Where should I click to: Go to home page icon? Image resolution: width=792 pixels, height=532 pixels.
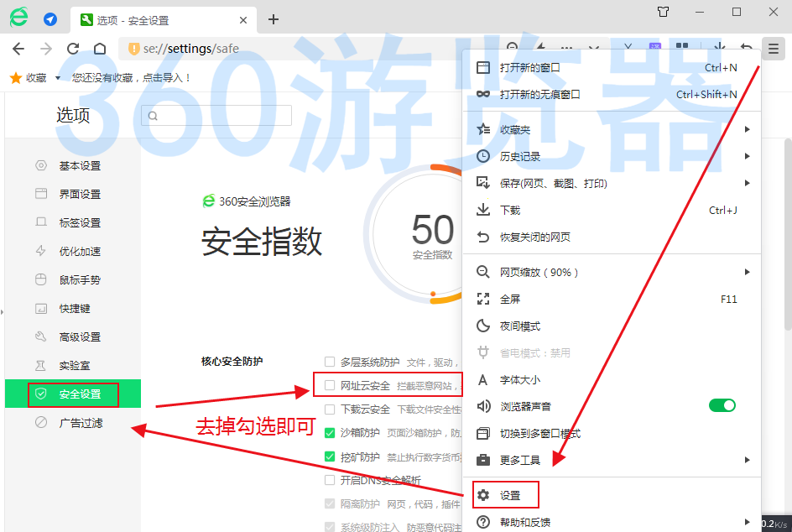click(x=100, y=49)
